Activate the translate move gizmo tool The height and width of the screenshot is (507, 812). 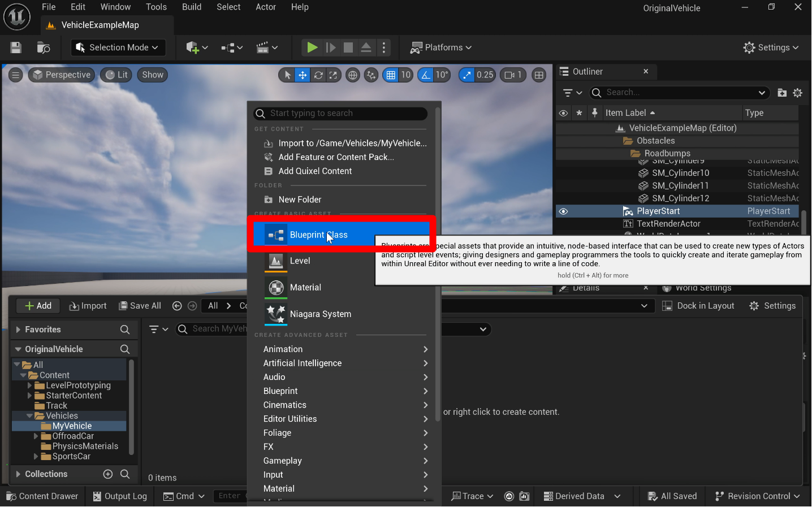click(303, 75)
